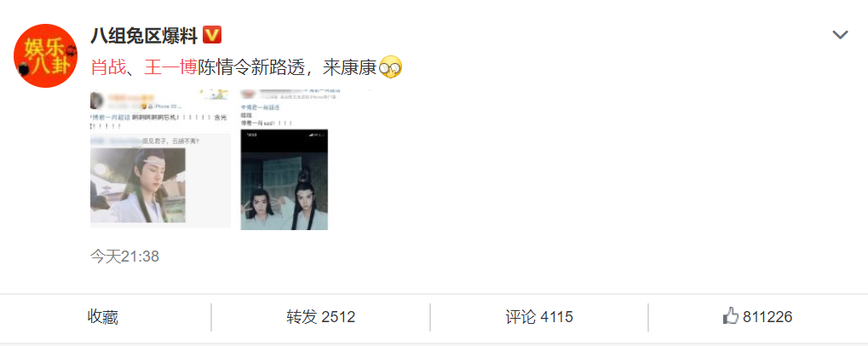This screenshot has height=346, width=868.
Task: Open the 转发 2512 repost tab
Action: 320,317
